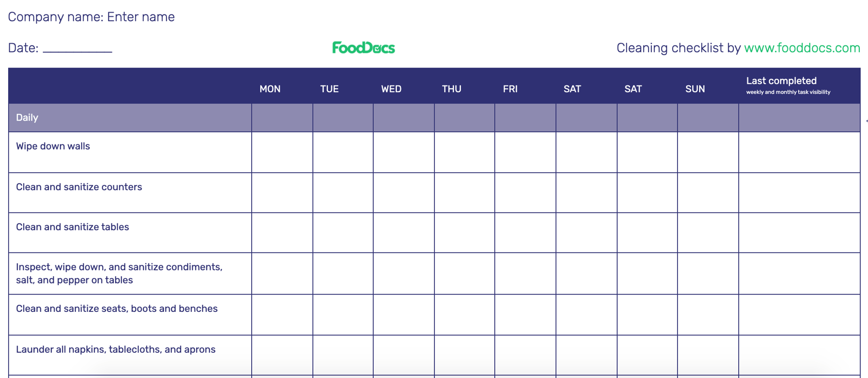
Task: Click the Company name 'Enter name' field
Action: coord(141,17)
